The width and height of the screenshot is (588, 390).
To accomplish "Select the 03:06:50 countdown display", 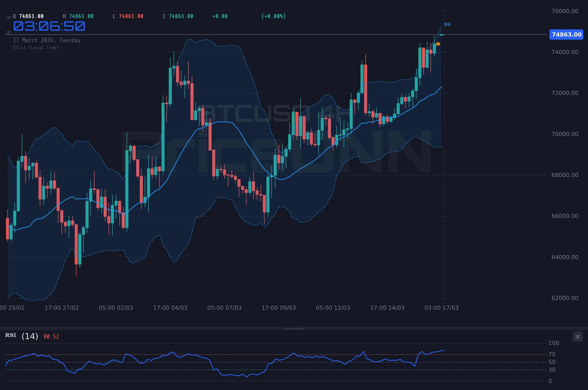I will (x=49, y=26).
